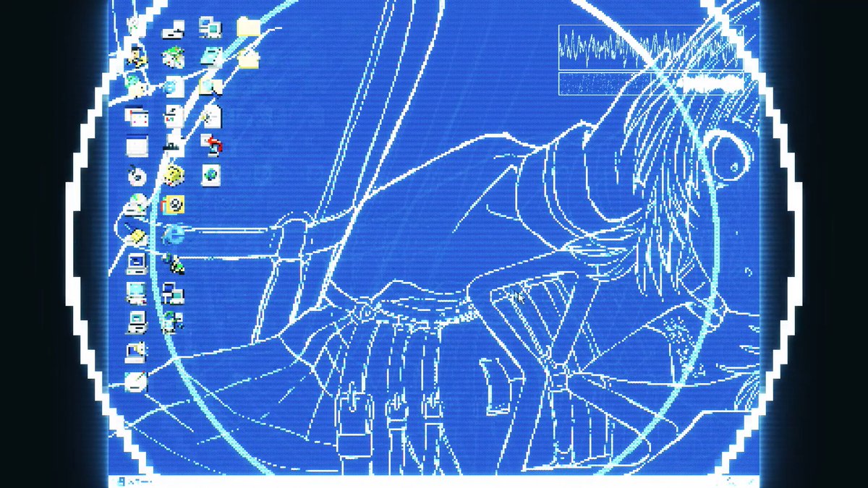Open the window icon with colored dots
The image size is (868, 488).
136,115
